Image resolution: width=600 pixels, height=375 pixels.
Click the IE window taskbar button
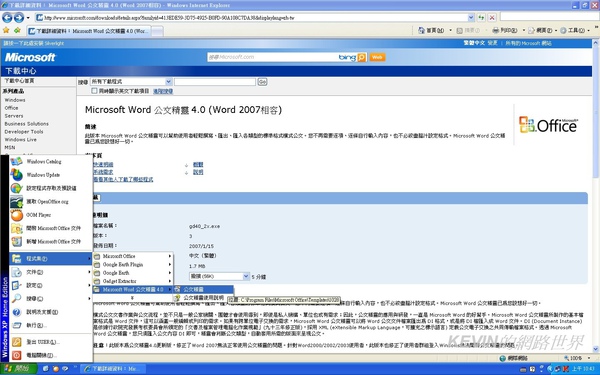[112, 369]
